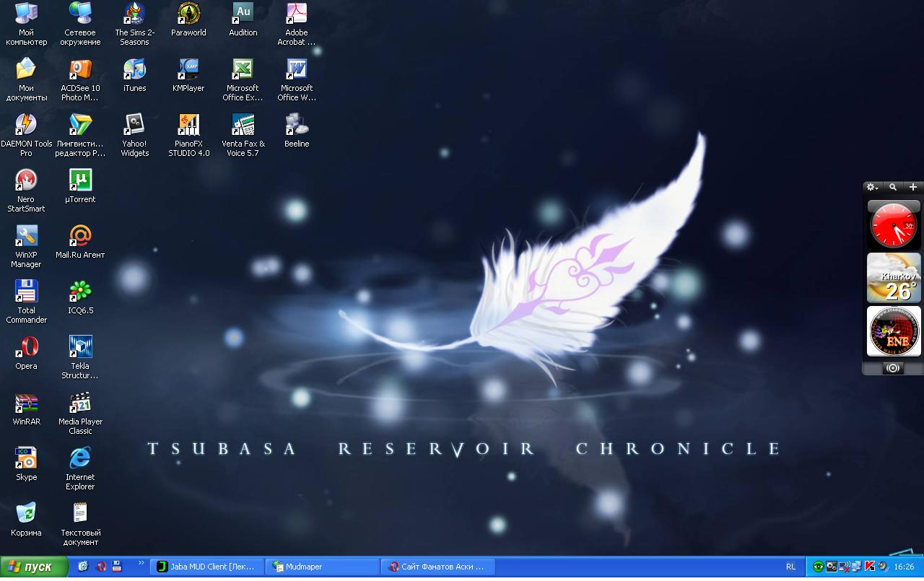Click Opera quick launch icon
924x581 pixels.
click(x=101, y=567)
